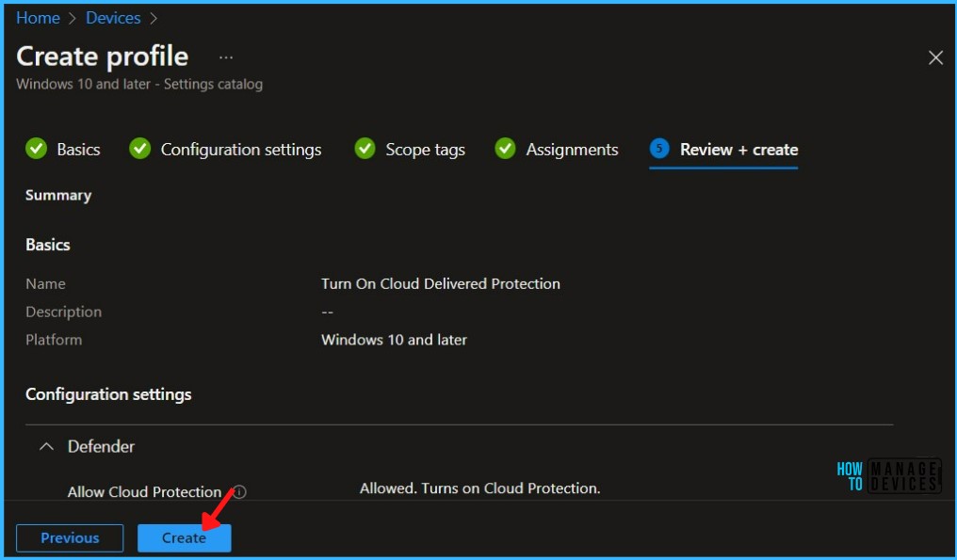Click the green checkmark icon beside Basics
957x560 pixels.
pyautogui.click(x=36, y=149)
